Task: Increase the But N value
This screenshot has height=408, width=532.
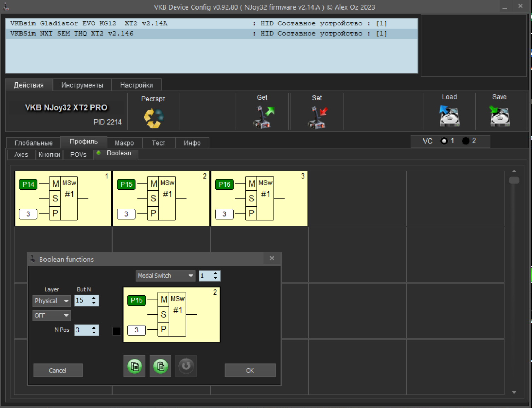Action: 94,298
